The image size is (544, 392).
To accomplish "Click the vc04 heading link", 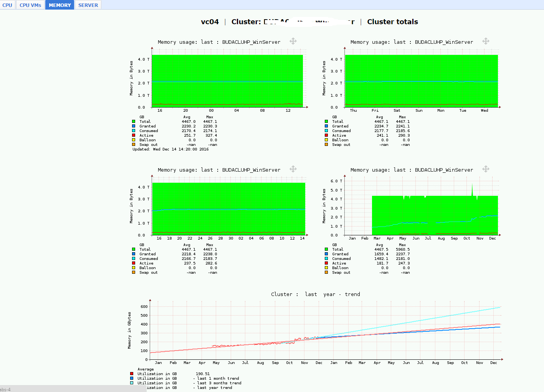I will 209,22.
